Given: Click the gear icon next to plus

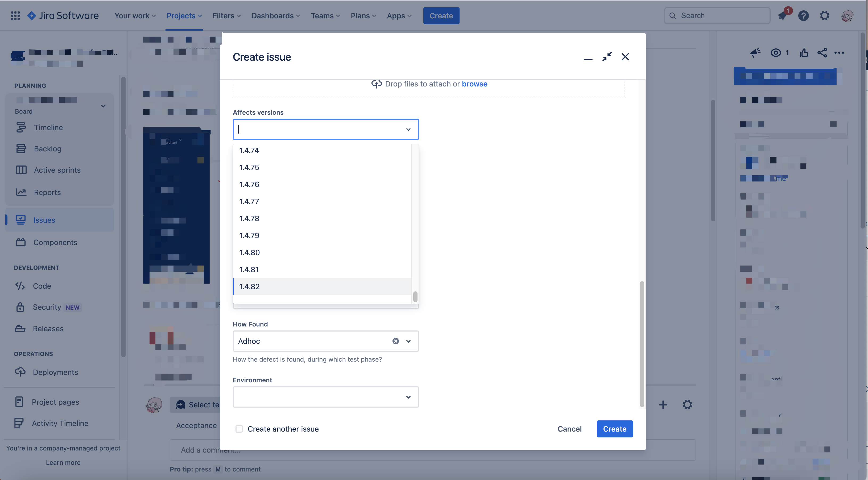Looking at the screenshot, I should [687, 404].
